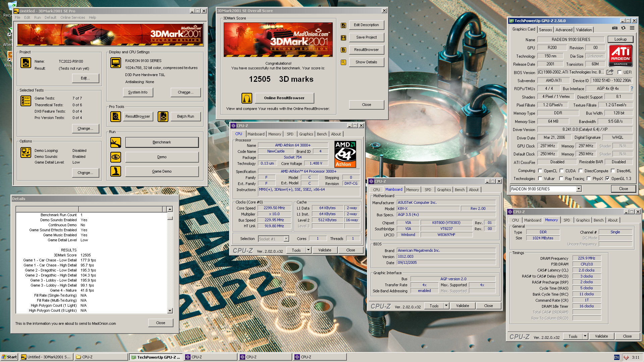
Task: Click the Benchmark button in the Run section
Action: (162, 142)
